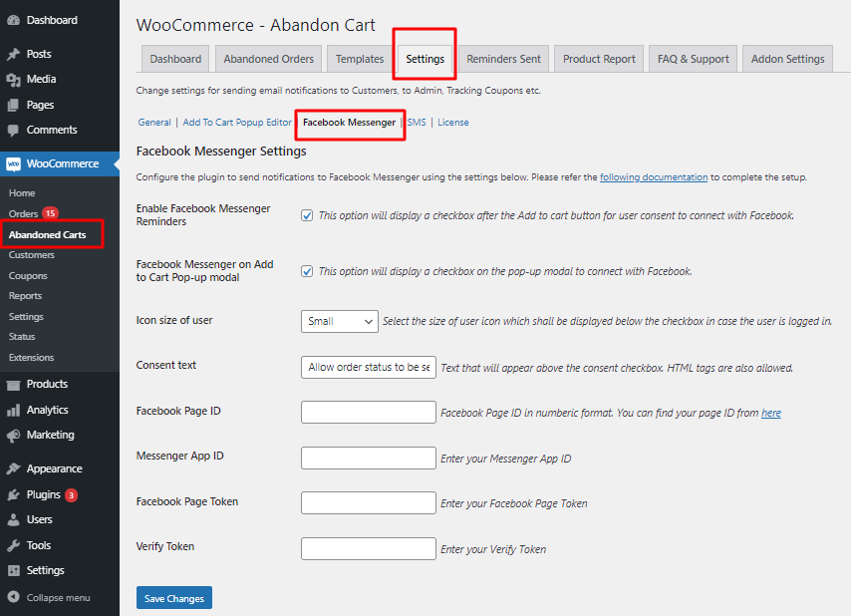Open the License settings link
This screenshot has width=851, height=616.
click(x=453, y=123)
